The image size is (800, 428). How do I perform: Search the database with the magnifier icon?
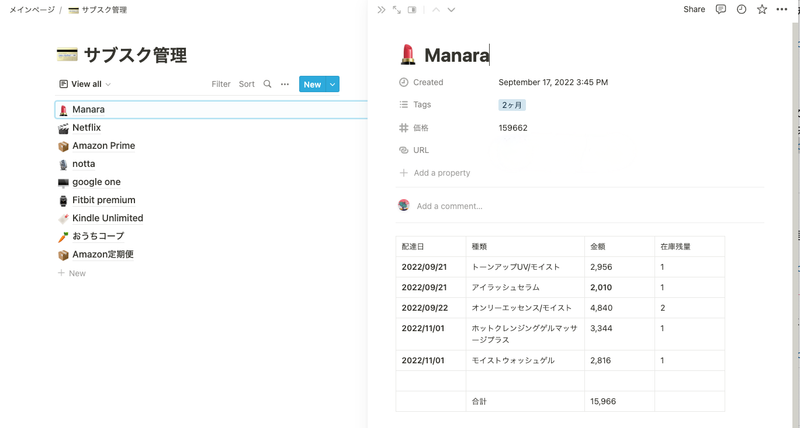click(267, 84)
